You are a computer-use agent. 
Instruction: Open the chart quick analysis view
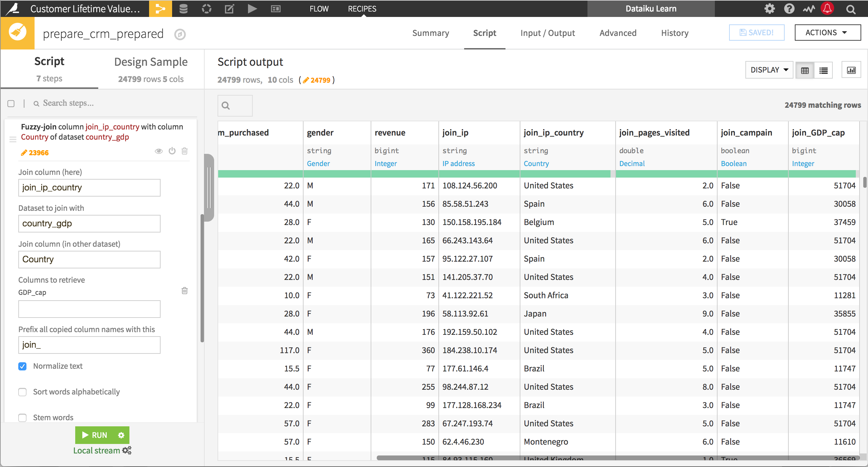pyautogui.click(x=851, y=70)
